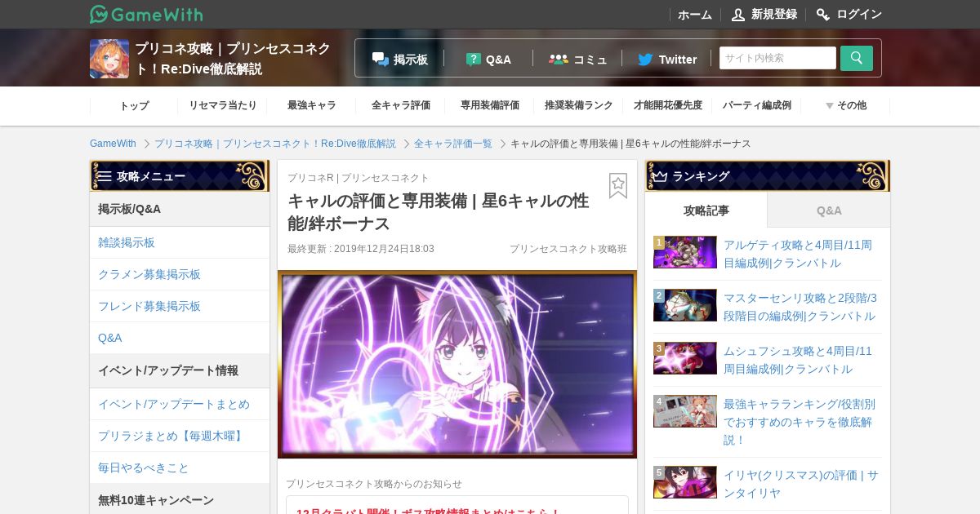Open プリラジまとめ【毎週木曜】 sidebar link
Viewport: 980px width, 514px height.
180,436
